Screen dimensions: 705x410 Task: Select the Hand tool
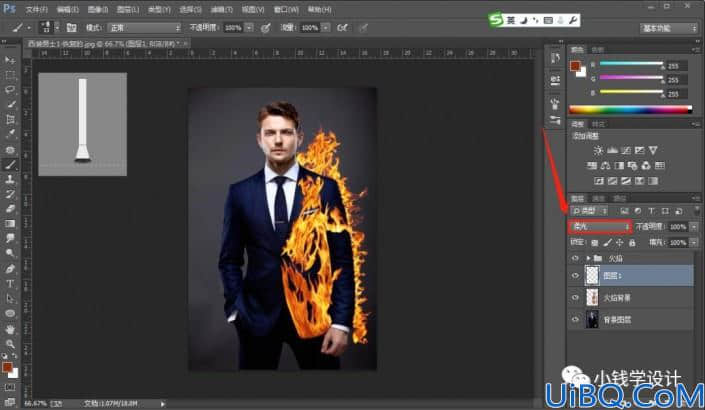(x=10, y=329)
